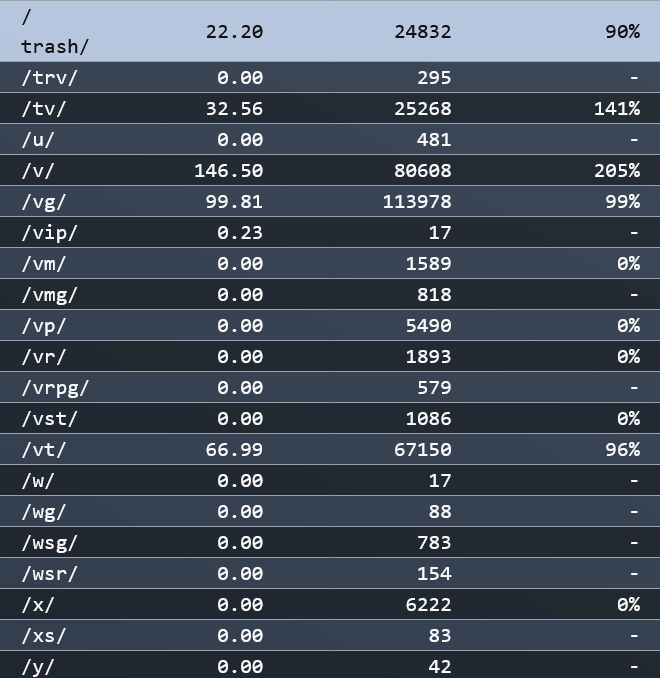
Task: Open the /xs/ board row
Action: (x=330, y=635)
